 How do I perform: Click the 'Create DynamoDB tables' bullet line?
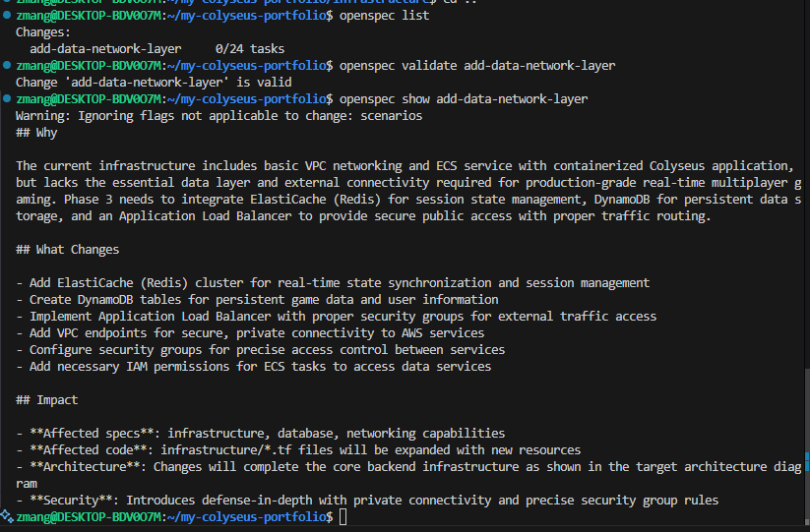[257, 300]
